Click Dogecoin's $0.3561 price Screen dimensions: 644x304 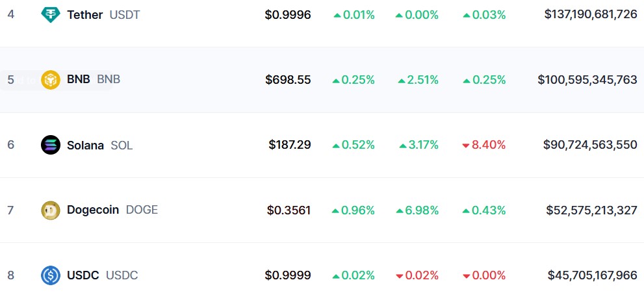289,210
